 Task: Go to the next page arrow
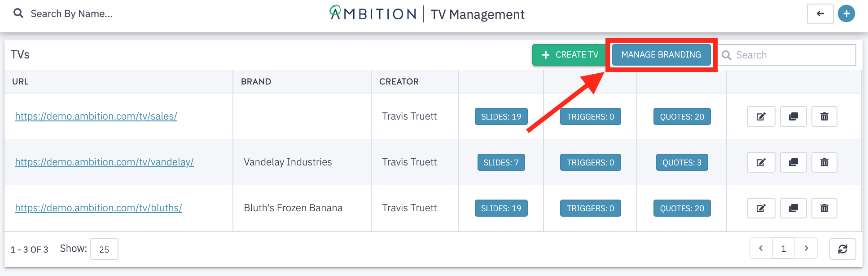pos(806,249)
